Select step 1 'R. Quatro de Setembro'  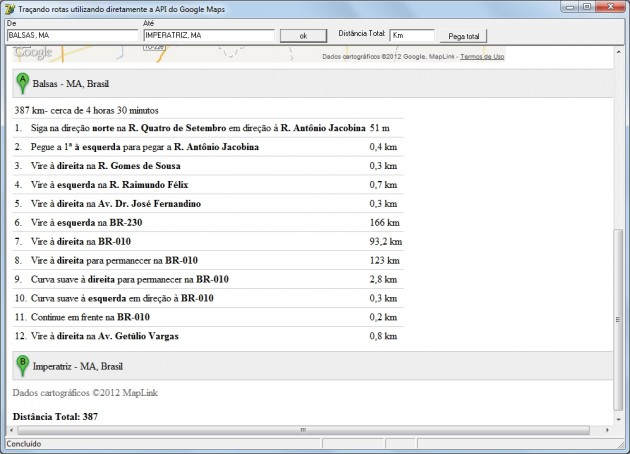[208, 128]
